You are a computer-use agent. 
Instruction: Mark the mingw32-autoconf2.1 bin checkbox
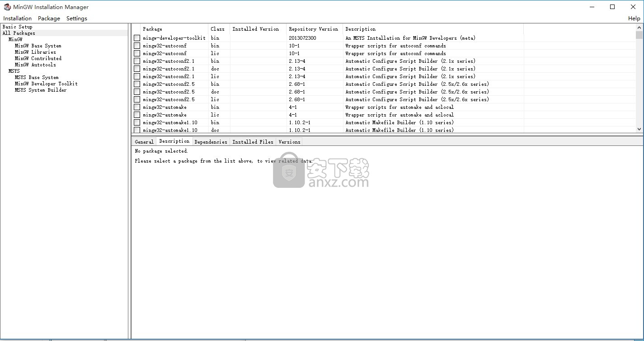point(137,61)
